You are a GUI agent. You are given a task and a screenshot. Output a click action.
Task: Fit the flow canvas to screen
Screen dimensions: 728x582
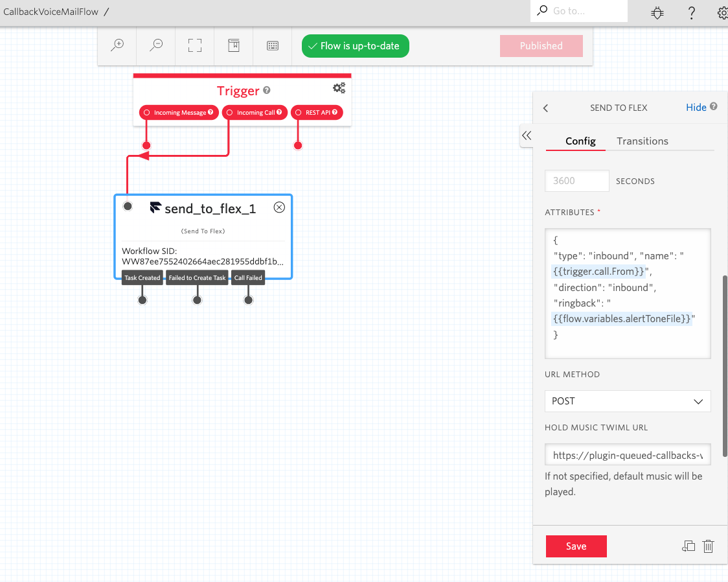[x=194, y=45]
